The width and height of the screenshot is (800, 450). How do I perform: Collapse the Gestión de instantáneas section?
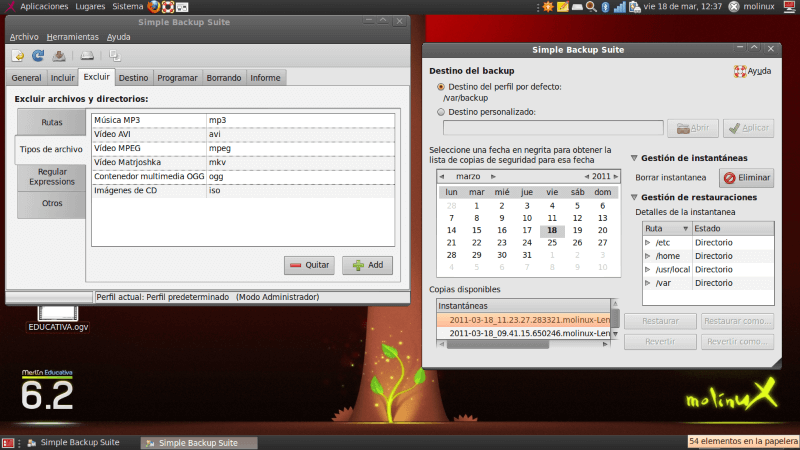click(634, 158)
